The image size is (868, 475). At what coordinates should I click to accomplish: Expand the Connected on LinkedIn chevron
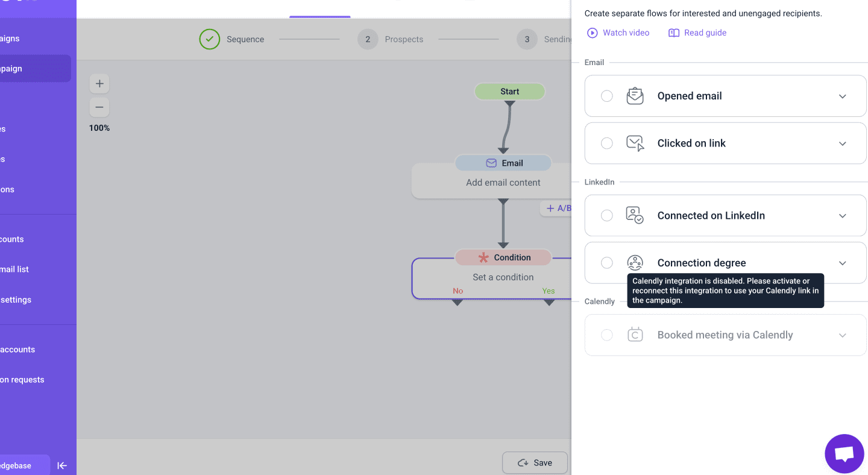coord(843,216)
